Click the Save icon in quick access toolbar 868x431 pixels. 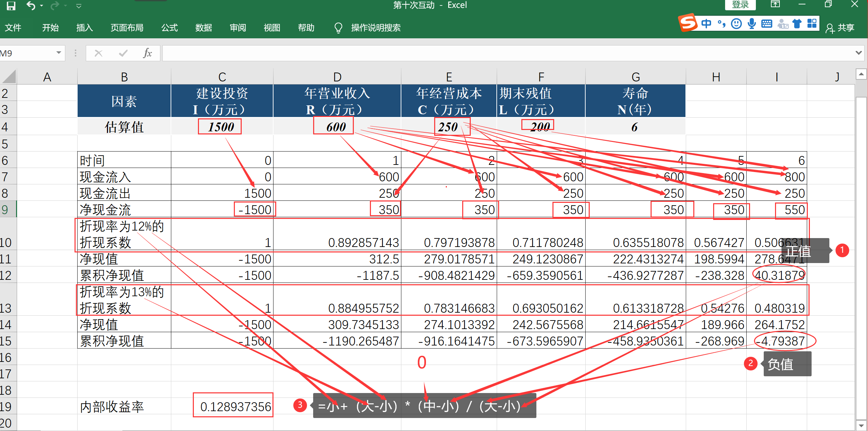(11, 5)
